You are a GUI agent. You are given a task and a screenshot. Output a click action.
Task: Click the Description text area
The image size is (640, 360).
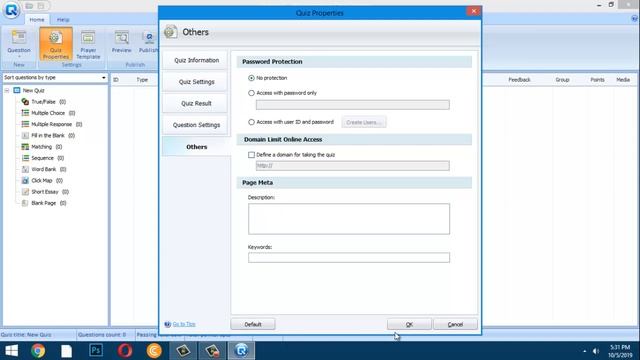349,219
